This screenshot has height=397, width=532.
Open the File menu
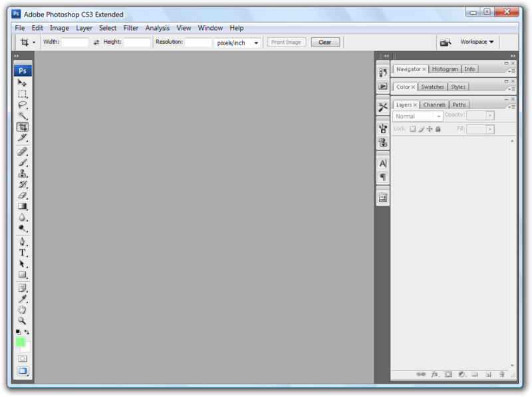click(x=20, y=28)
